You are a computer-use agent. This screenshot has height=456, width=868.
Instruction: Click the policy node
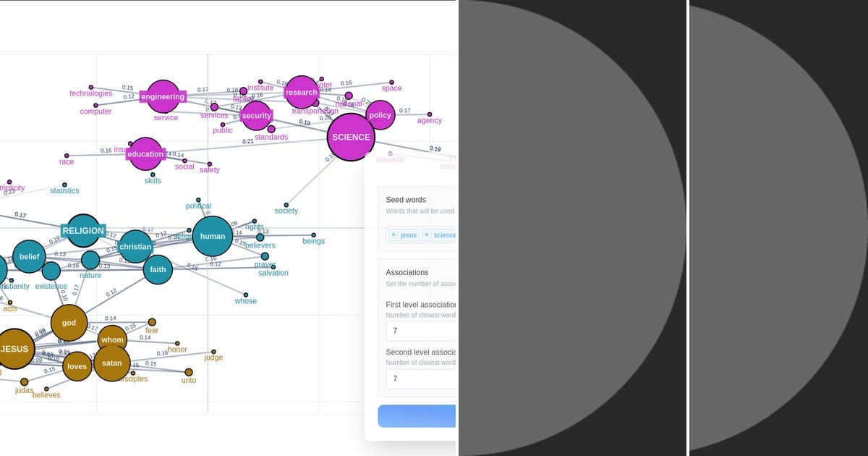pos(380,114)
